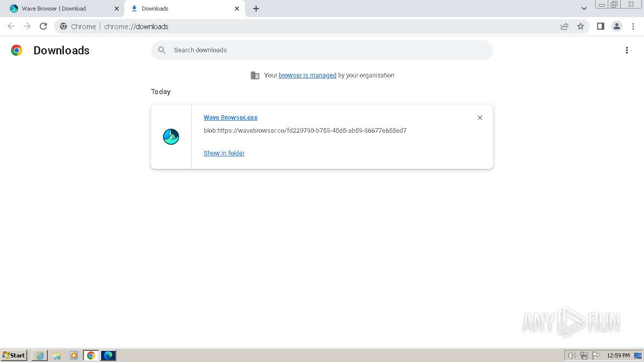Open File Explorer from the taskbar
Viewport: 644px width, 362px height.
click(x=57, y=355)
